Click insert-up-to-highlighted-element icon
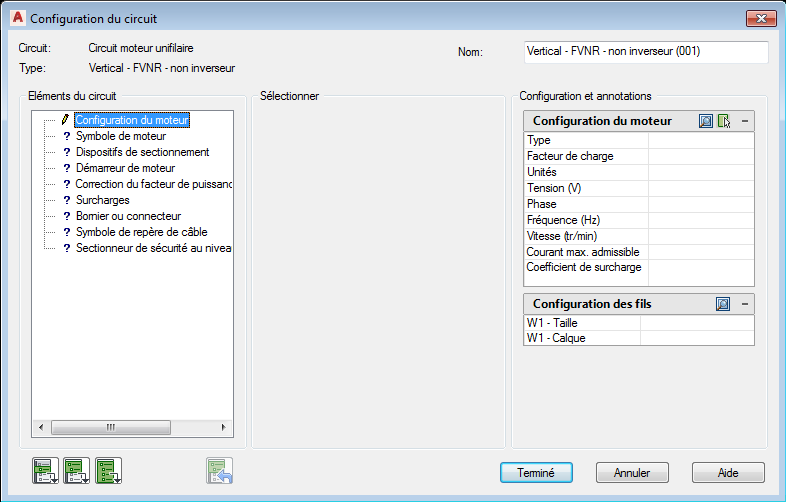The width and height of the screenshot is (786, 502). tap(77, 470)
